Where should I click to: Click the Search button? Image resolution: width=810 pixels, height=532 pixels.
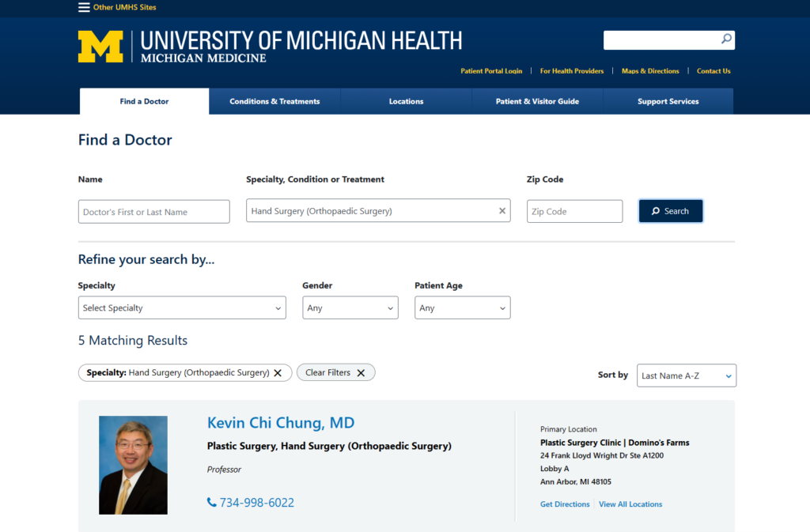click(671, 211)
